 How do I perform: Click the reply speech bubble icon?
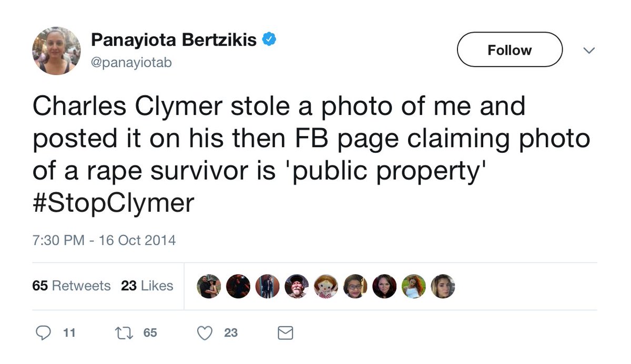(43, 332)
